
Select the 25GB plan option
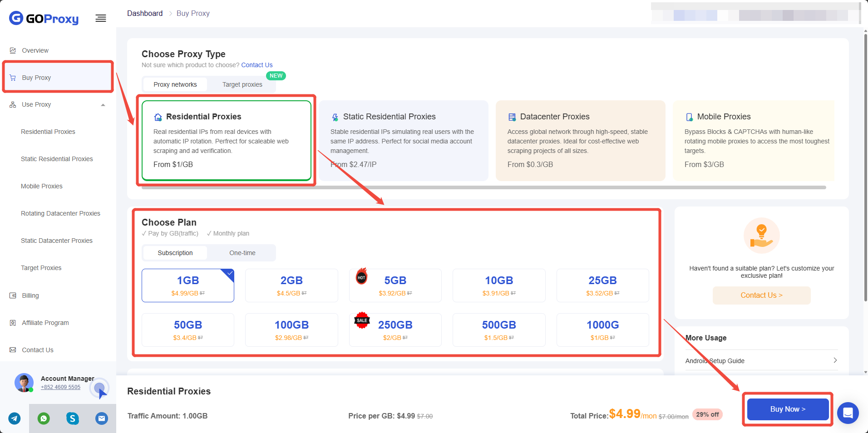click(602, 285)
